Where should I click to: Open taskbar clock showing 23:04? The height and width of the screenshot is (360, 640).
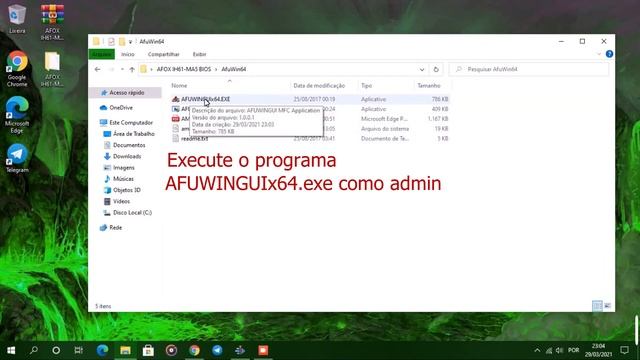click(x=598, y=350)
